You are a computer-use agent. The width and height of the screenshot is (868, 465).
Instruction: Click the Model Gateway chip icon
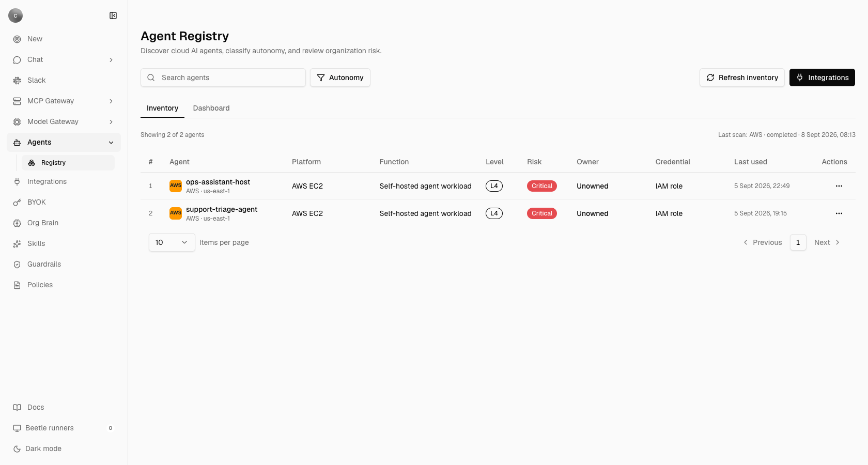point(17,122)
